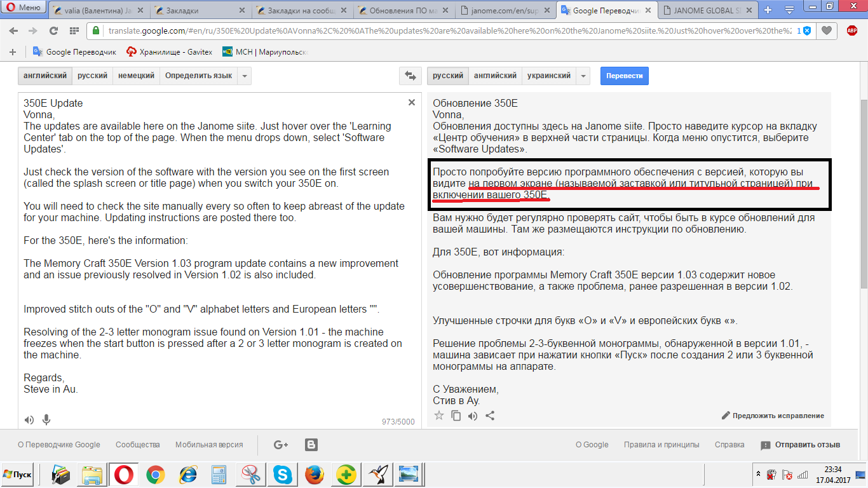
Task: Open the Adblock Plus extension
Action: (x=852, y=30)
